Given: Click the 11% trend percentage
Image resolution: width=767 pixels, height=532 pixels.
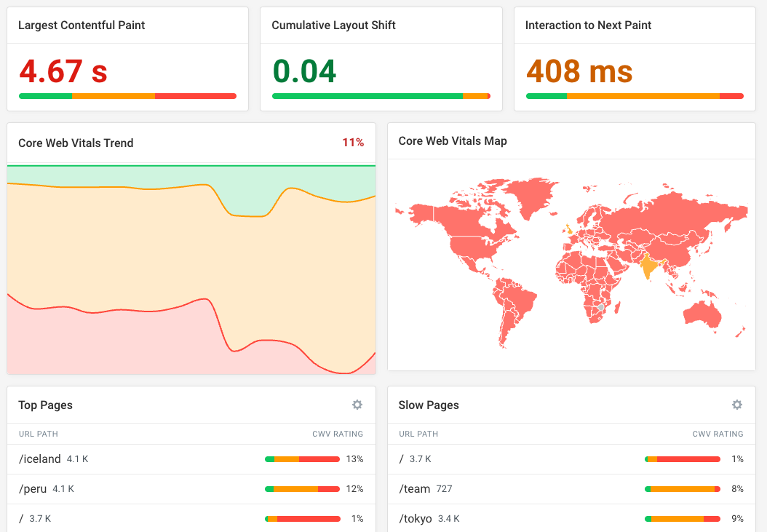Looking at the screenshot, I should pyautogui.click(x=353, y=143).
